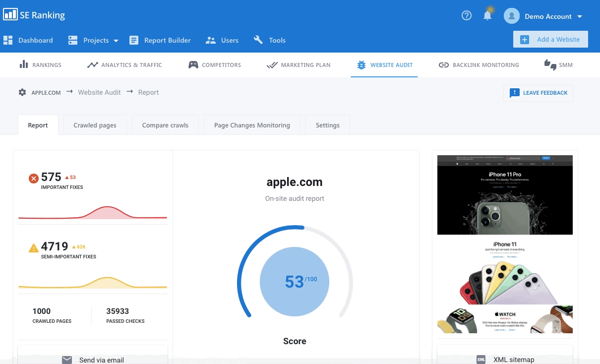Viewport: 600px width, 364px height.
Task: Switch to the Rankings section
Action: pos(47,65)
